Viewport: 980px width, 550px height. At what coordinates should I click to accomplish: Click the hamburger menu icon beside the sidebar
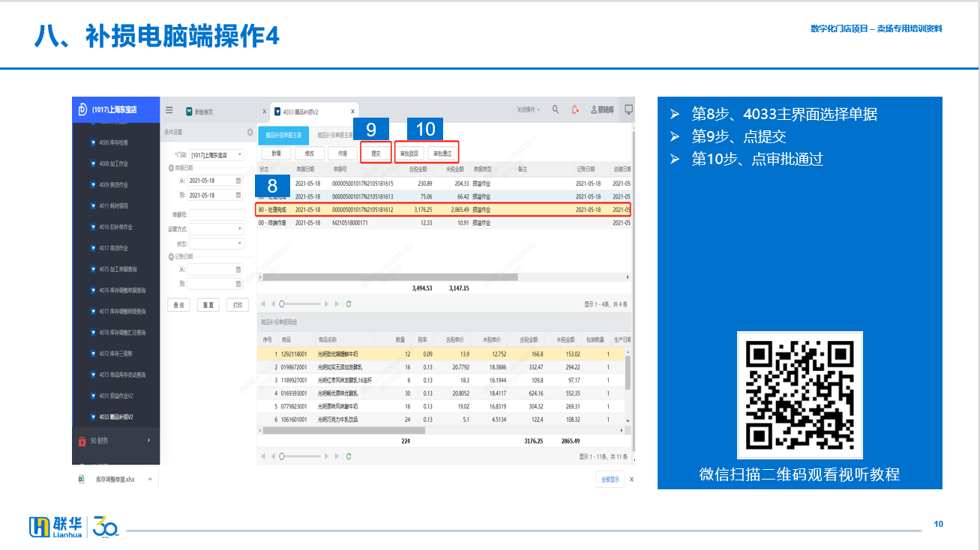(x=169, y=110)
